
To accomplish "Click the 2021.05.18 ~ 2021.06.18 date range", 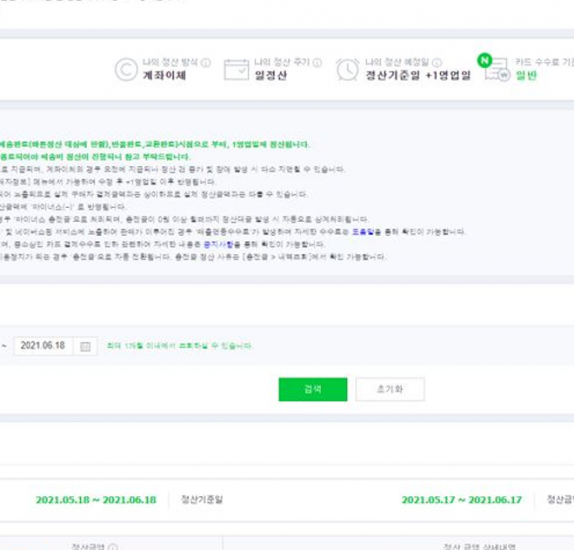I will pyautogui.click(x=96, y=500).
